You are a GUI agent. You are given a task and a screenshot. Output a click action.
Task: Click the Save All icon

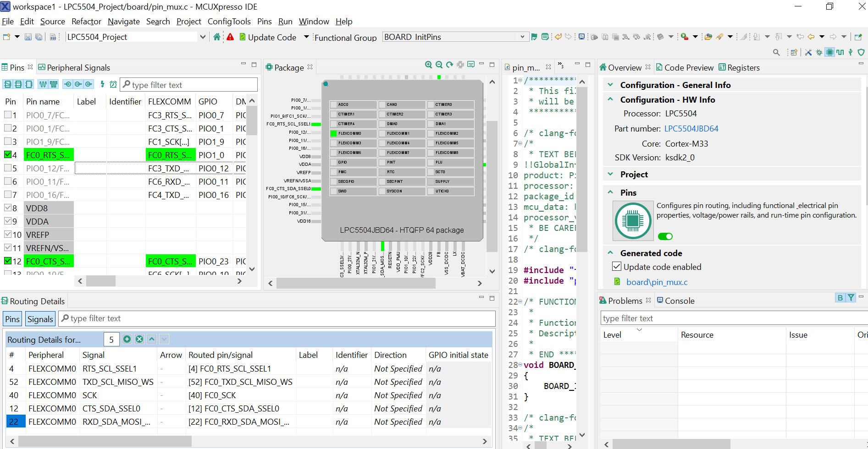(x=39, y=37)
